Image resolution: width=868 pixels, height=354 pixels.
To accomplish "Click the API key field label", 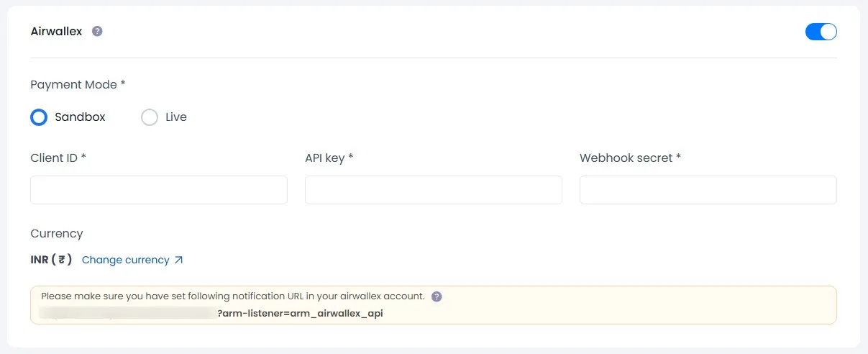I will tap(329, 158).
